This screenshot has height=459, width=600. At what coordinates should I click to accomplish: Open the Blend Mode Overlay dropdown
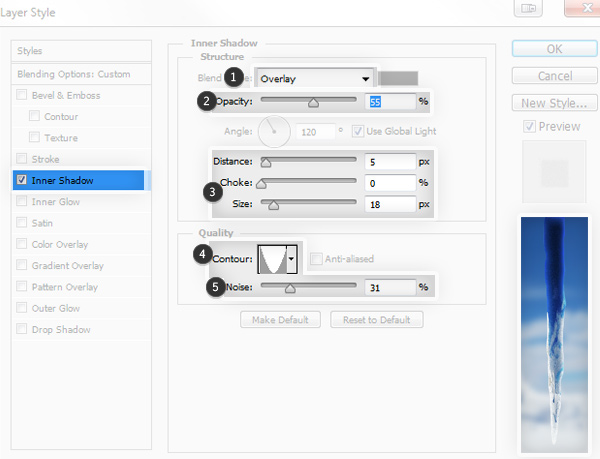[313, 78]
